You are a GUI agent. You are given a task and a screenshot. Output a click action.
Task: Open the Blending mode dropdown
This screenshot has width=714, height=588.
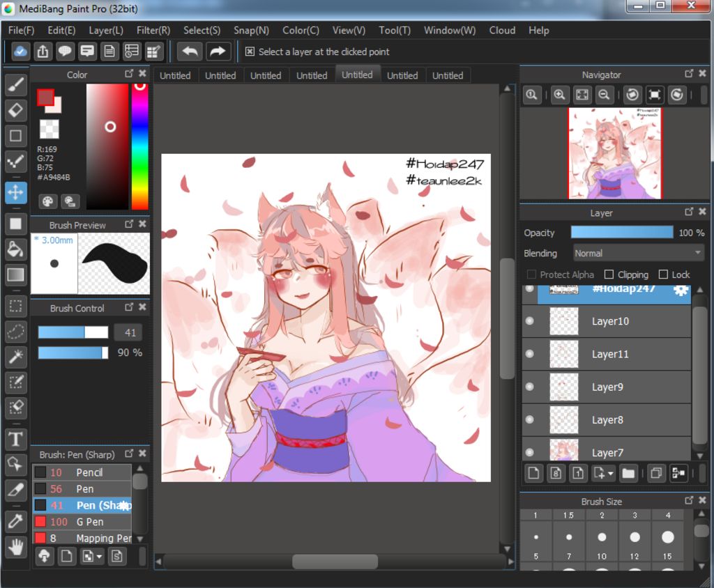point(638,253)
